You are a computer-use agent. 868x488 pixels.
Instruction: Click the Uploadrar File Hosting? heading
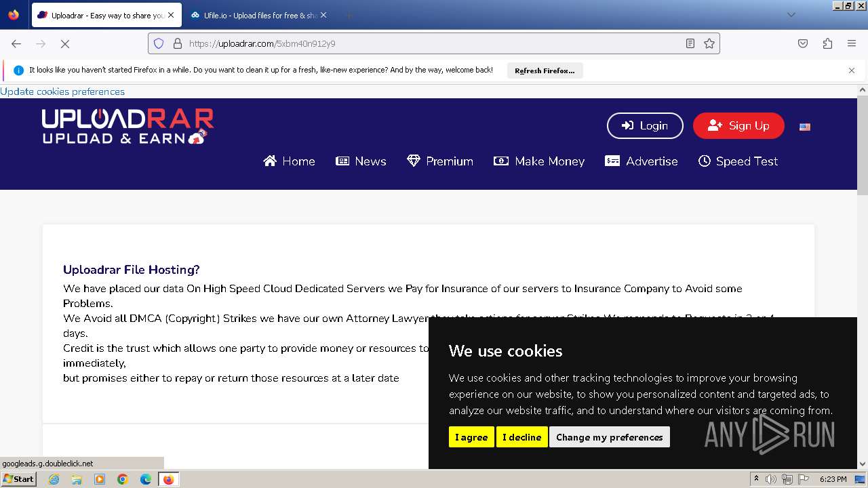click(132, 270)
